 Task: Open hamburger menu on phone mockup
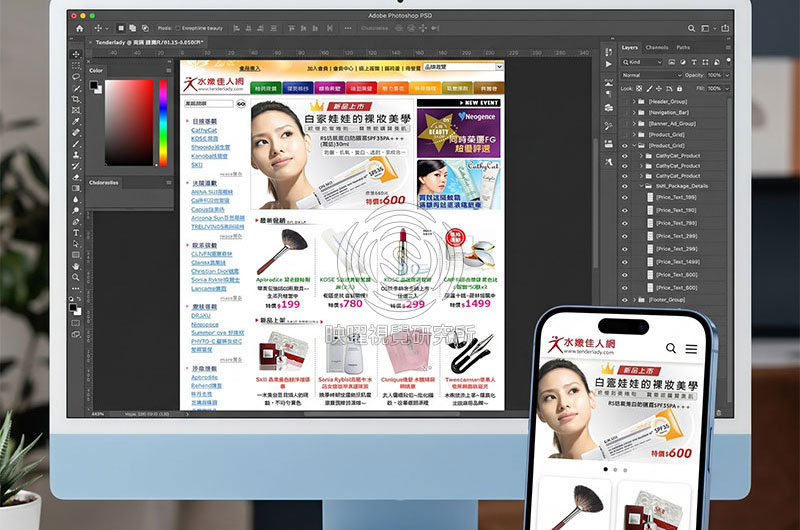click(x=691, y=349)
